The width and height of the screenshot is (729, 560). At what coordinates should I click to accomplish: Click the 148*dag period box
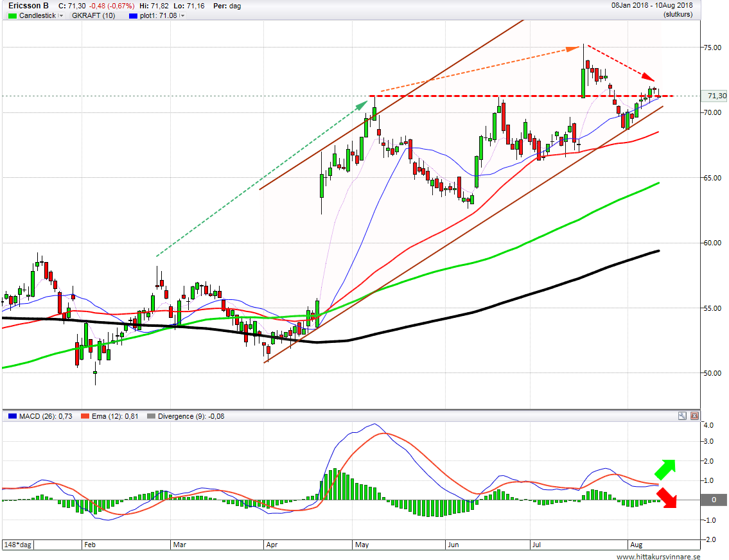point(19,545)
